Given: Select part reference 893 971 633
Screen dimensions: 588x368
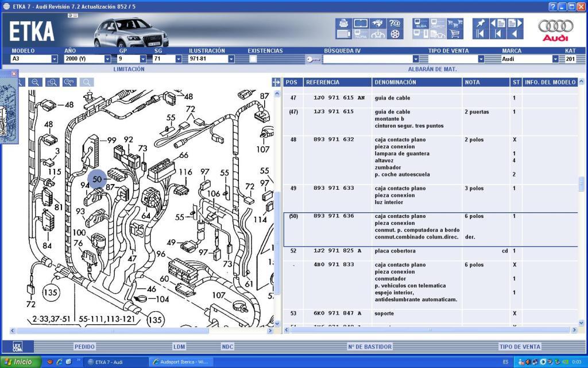Looking at the screenshot, I should [334, 188].
